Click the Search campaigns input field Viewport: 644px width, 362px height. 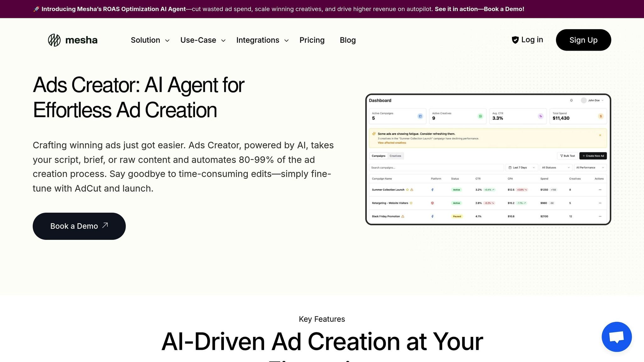(x=436, y=168)
